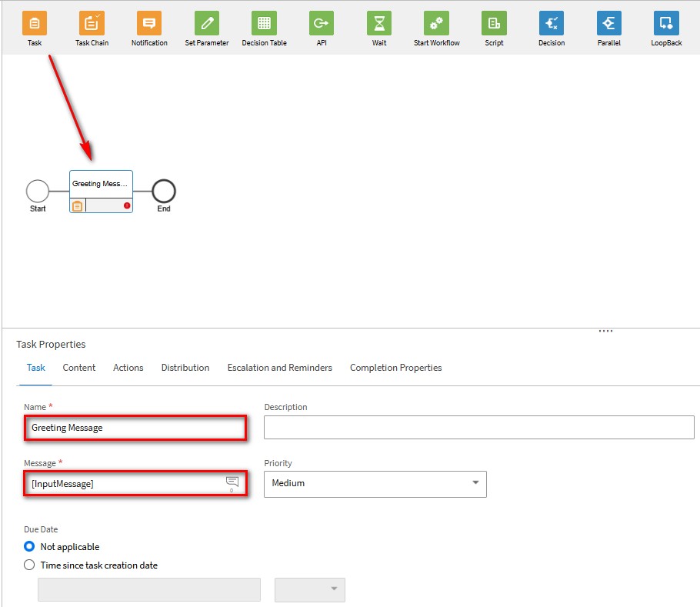Select the Decision Table icon
The height and width of the screenshot is (607, 700).
click(264, 23)
